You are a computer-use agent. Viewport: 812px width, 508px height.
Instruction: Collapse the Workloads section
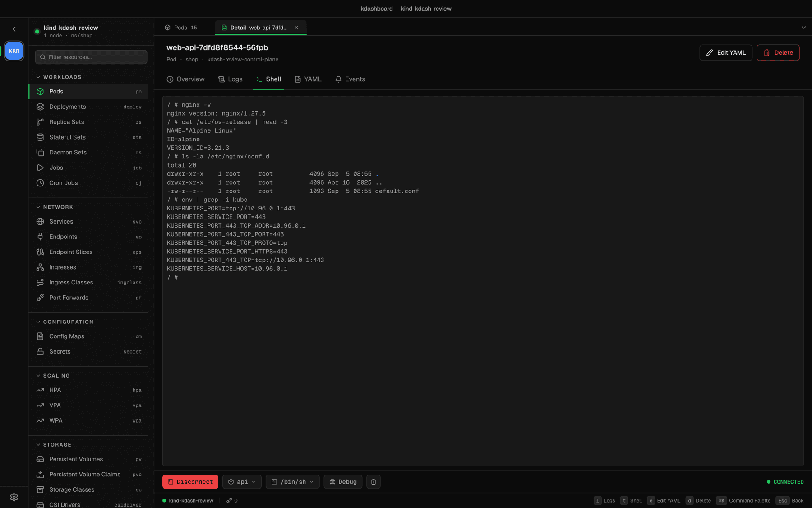pyautogui.click(x=59, y=77)
